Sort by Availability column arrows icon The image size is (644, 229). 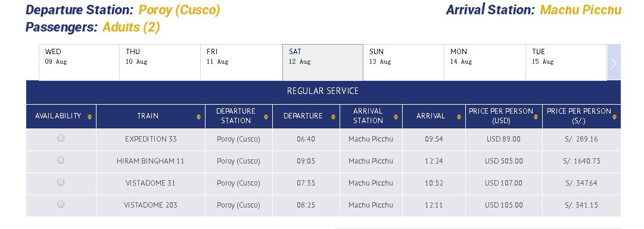[89, 117]
